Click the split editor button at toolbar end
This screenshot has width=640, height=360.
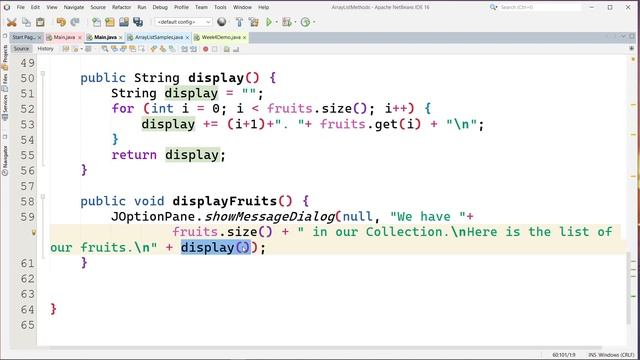pos(632,49)
